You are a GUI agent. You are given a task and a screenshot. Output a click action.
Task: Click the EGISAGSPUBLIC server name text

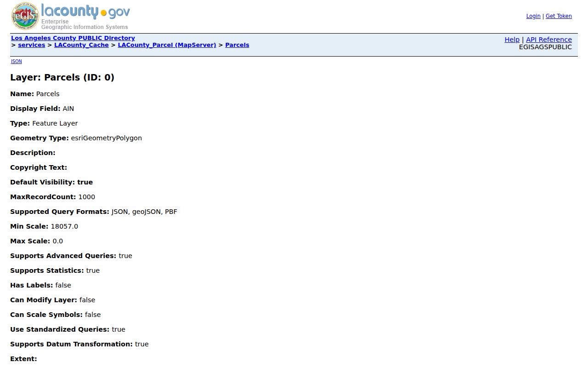click(545, 47)
